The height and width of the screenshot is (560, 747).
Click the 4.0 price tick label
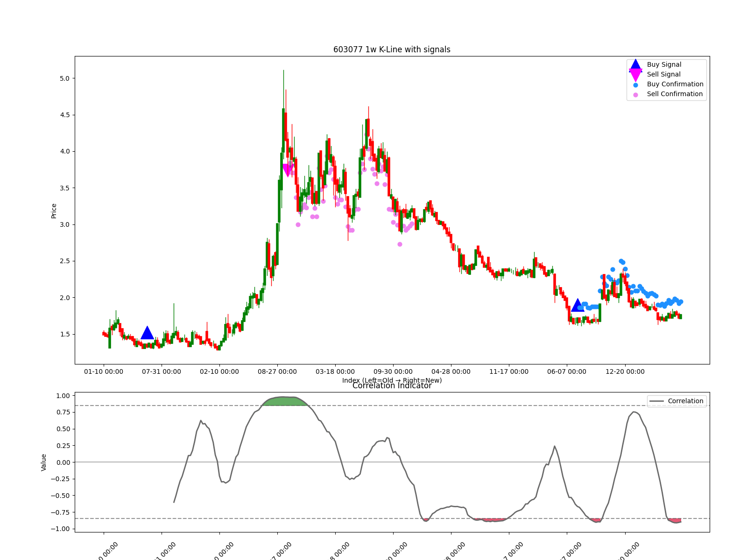pyautogui.click(x=64, y=151)
